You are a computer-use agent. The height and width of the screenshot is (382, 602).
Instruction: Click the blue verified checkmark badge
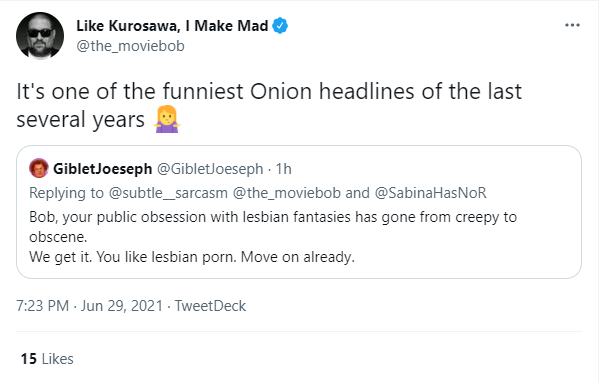coord(280,26)
